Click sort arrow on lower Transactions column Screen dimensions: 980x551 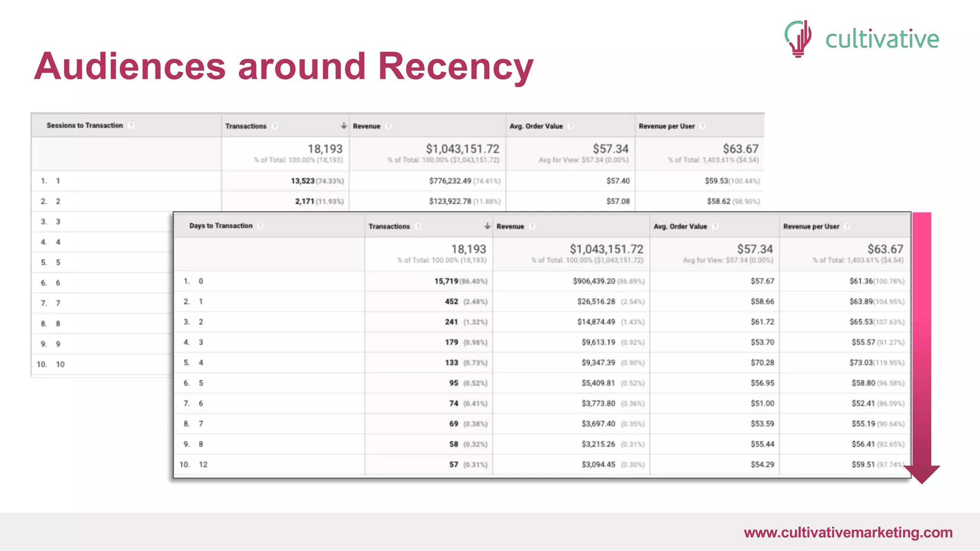[x=487, y=226]
